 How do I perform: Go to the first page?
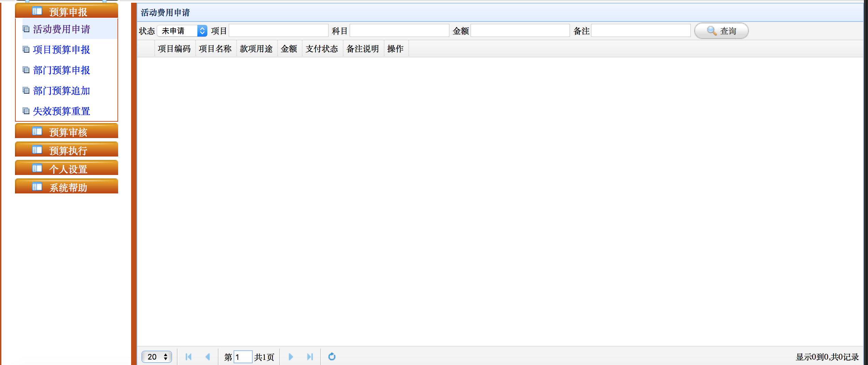(x=188, y=357)
